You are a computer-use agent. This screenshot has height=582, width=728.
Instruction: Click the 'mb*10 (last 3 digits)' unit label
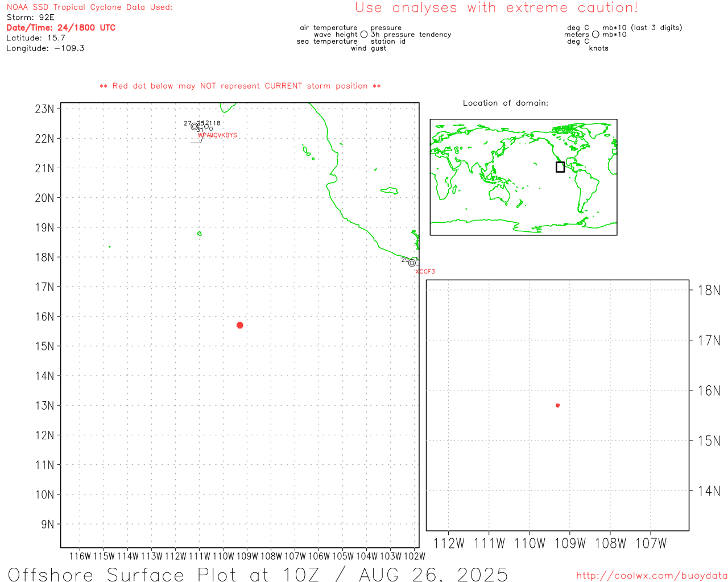coord(642,28)
